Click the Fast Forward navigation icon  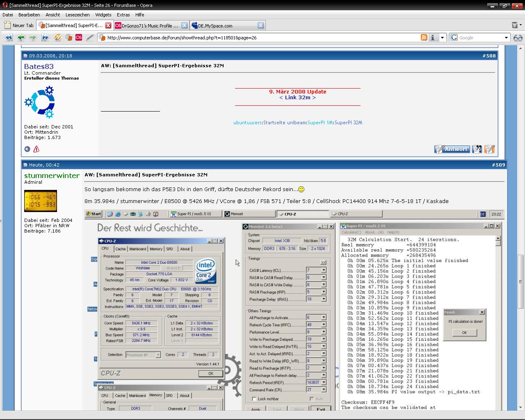pos(45,37)
